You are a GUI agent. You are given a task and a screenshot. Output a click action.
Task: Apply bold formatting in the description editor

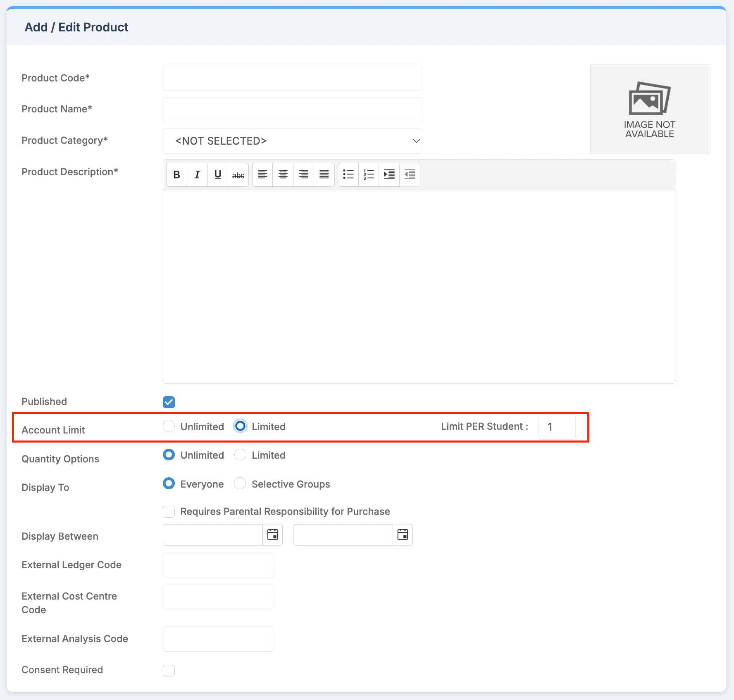tap(176, 174)
